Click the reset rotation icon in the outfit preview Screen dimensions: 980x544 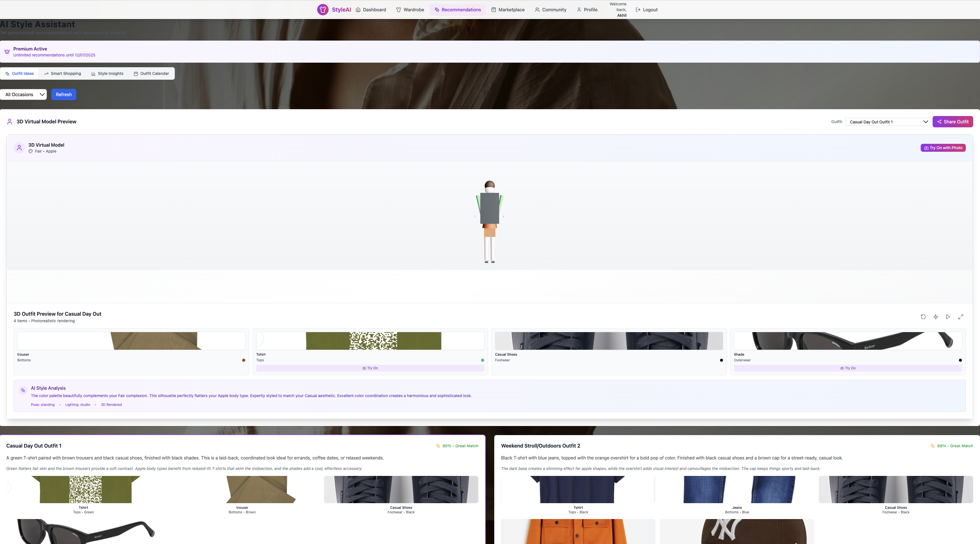coord(923,317)
